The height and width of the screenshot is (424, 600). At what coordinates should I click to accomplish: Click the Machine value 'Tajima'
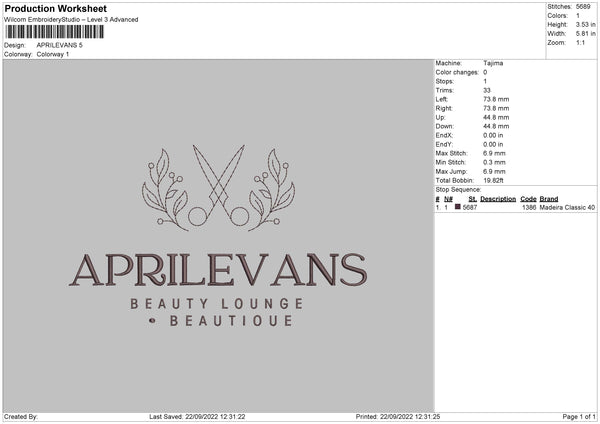(493, 63)
